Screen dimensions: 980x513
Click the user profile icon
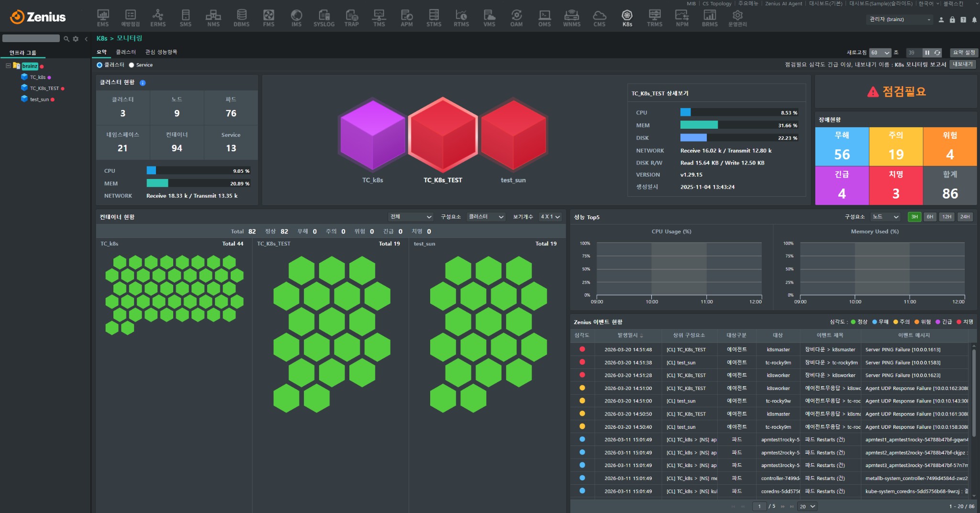(941, 20)
